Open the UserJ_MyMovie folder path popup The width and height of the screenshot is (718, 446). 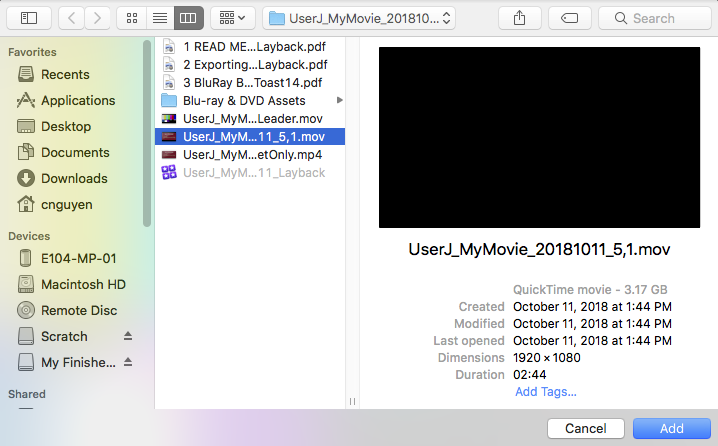click(x=359, y=18)
